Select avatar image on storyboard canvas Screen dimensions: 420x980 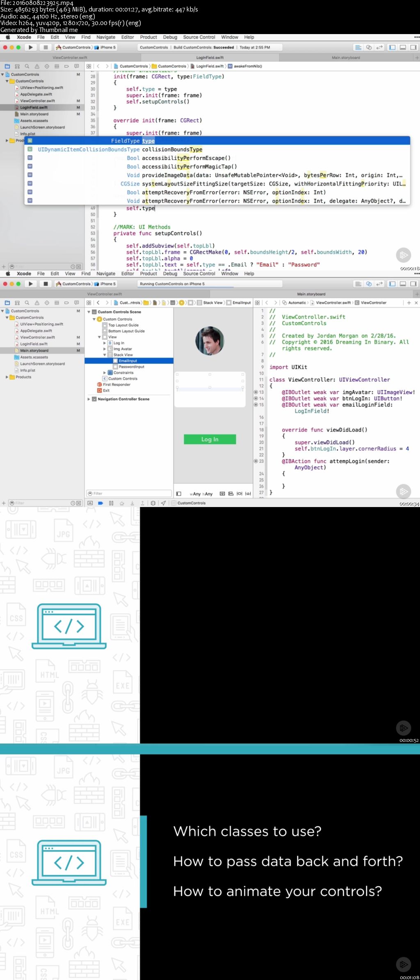[x=210, y=341]
